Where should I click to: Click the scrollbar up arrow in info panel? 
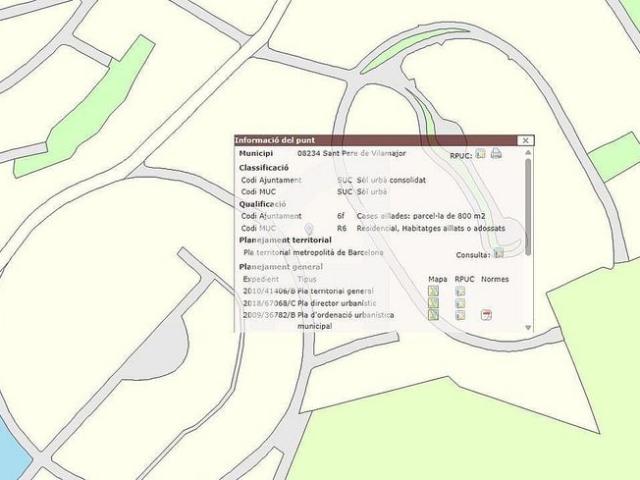tap(528, 152)
